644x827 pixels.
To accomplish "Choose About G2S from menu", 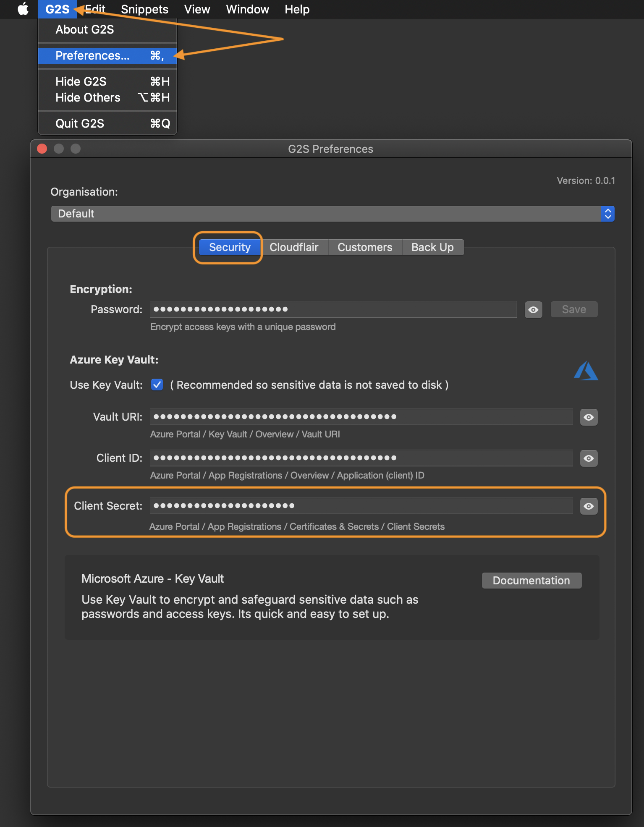I will tap(107, 29).
